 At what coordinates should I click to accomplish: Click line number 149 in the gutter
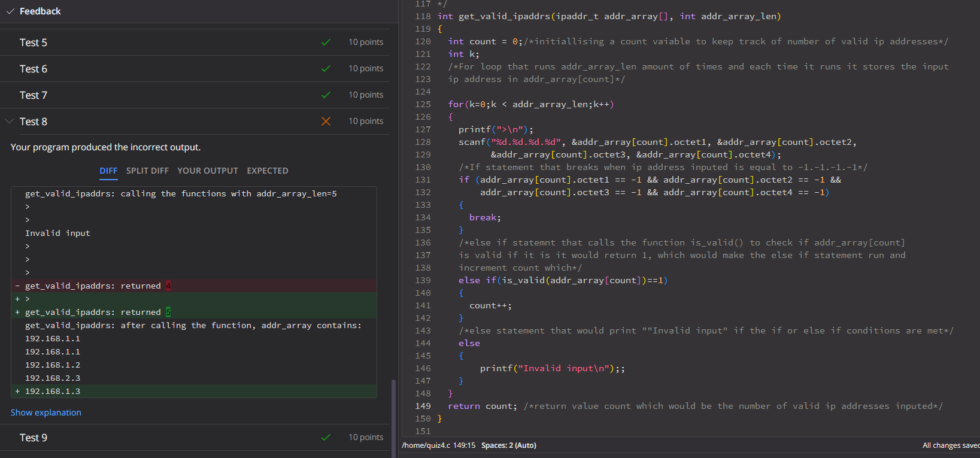tap(423, 406)
